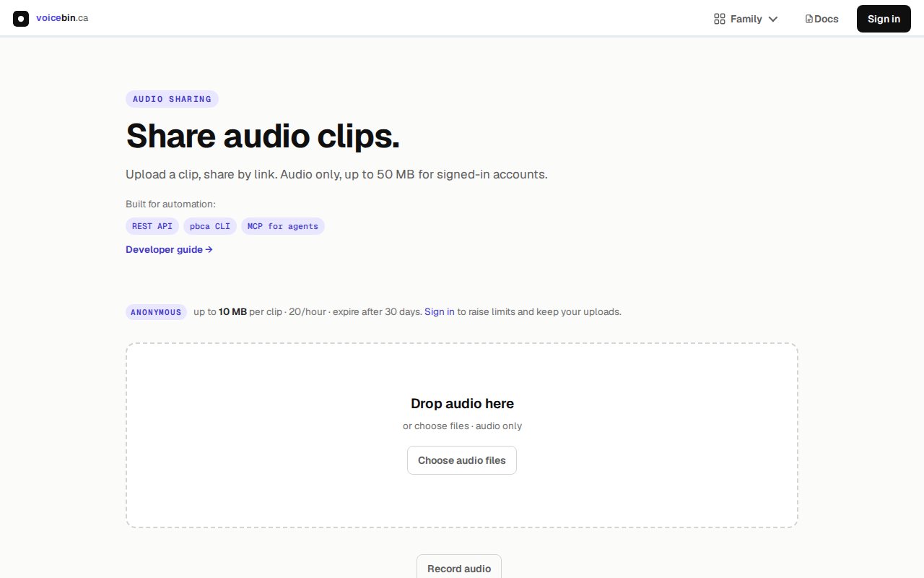This screenshot has height=578, width=924.
Task: Click the AUDIO SHARING badge
Action: pyautogui.click(x=172, y=99)
